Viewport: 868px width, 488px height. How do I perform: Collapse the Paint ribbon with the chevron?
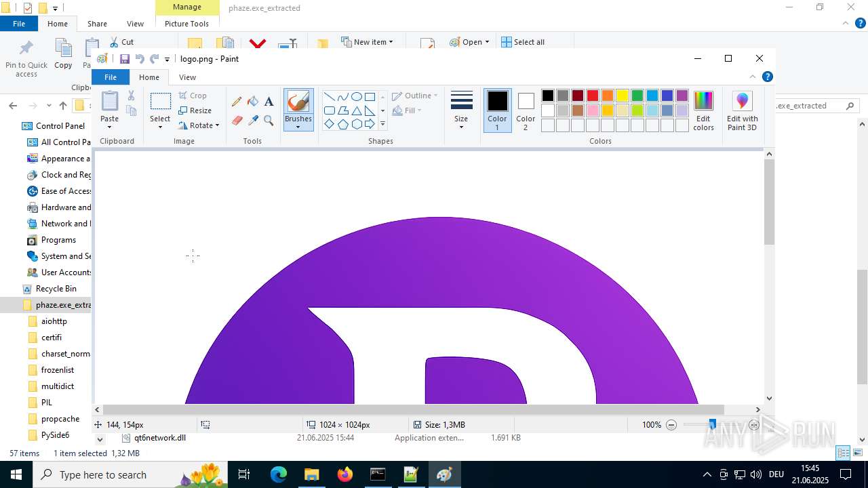752,77
